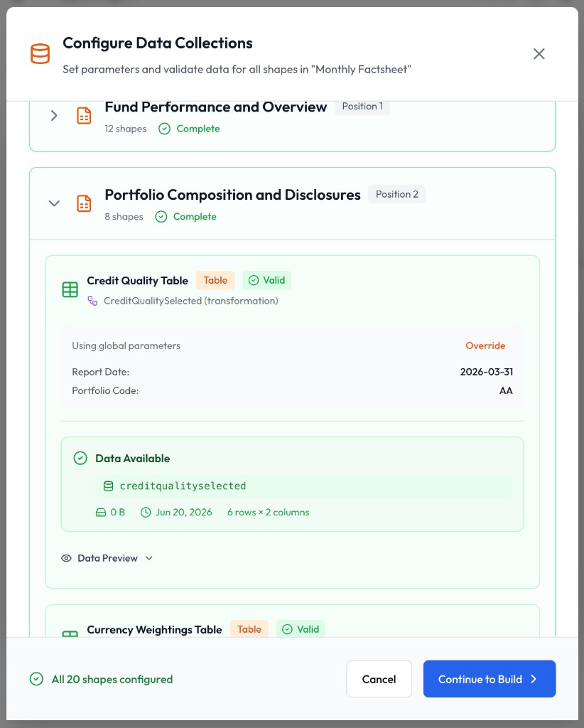Click the Credit Quality Table grid icon

70,290
